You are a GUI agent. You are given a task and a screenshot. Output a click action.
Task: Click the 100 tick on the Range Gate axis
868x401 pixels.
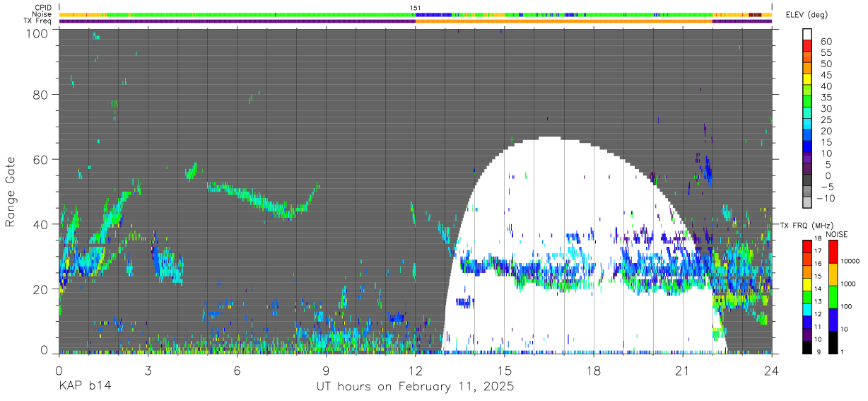pos(37,33)
